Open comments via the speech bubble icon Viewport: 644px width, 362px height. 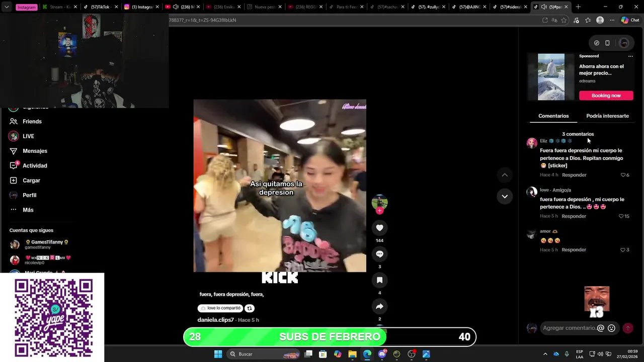(379, 254)
